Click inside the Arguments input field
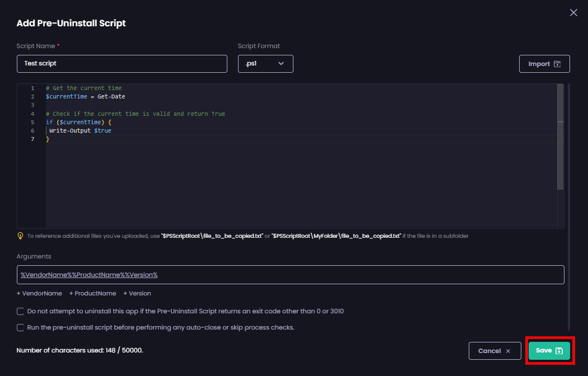Screen dimensions: 588x376 290,274
